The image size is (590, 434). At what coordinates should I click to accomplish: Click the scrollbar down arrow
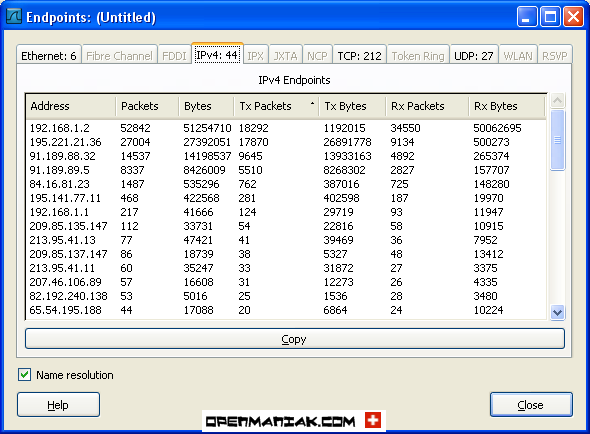coord(557,312)
